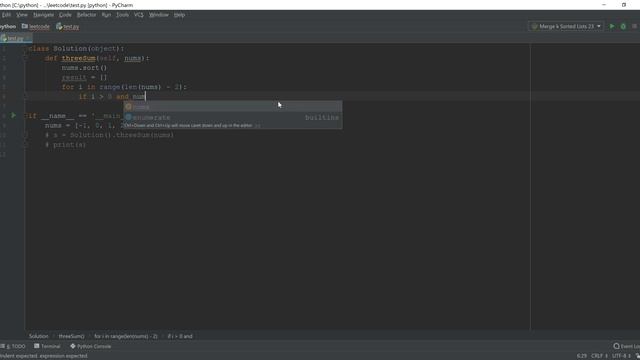Click the threeSum() breadcrumb at editor bottom

pyautogui.click(x=71, y=336)
